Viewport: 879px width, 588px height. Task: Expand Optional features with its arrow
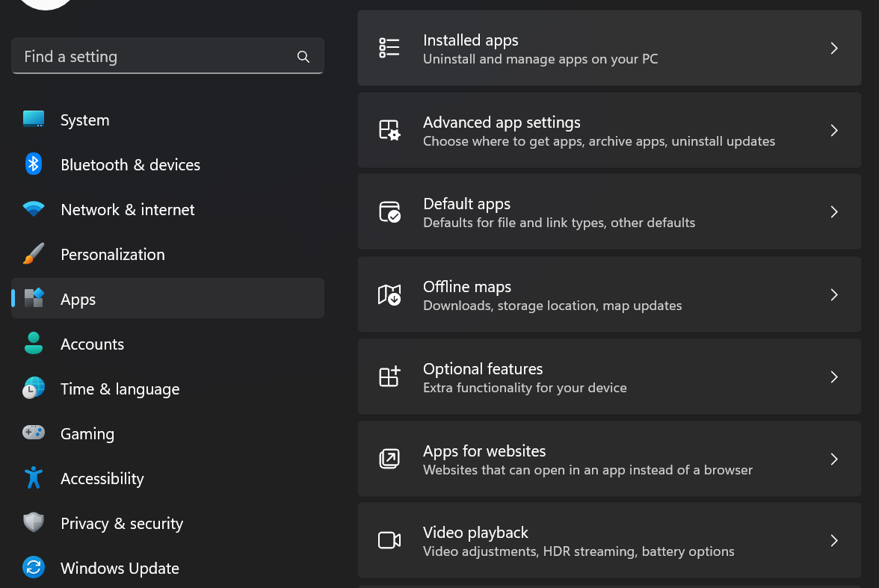pyautogui.click(x=834, y=377)
